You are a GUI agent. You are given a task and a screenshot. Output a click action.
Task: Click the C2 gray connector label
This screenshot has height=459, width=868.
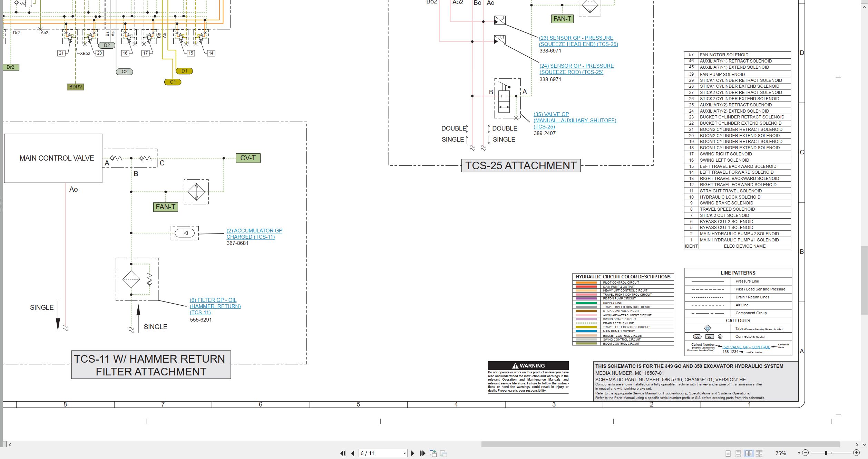(x=125, y=71)
